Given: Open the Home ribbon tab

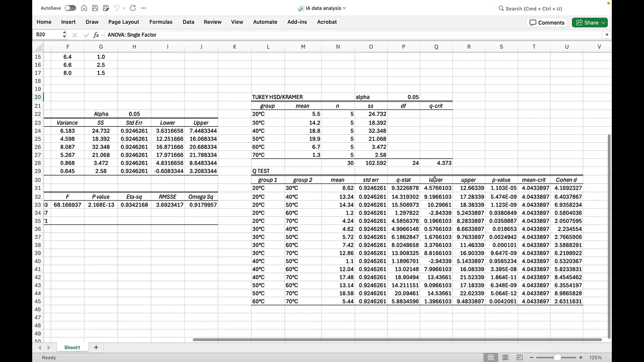Looking at the screenshot, I should (44, 22).
